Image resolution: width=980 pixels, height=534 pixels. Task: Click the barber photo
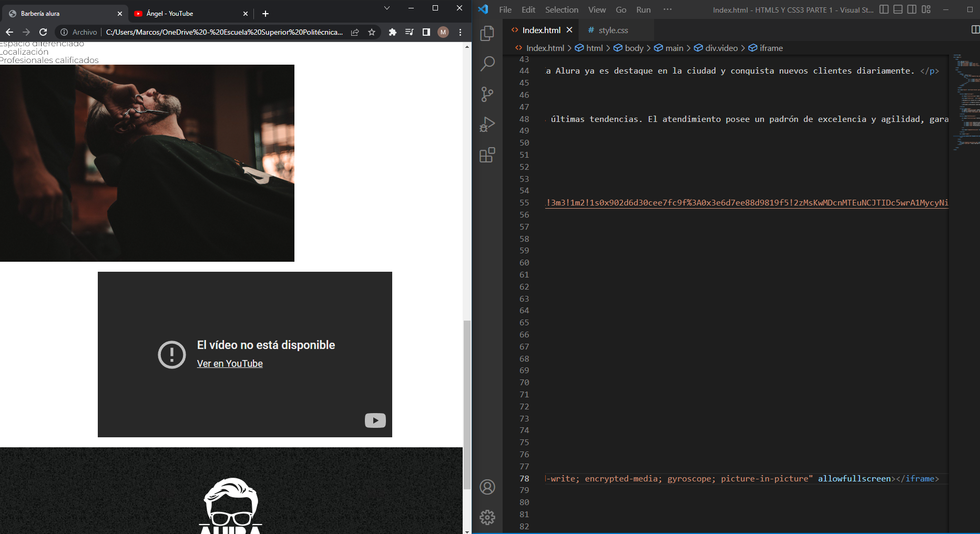click(147, 163)
